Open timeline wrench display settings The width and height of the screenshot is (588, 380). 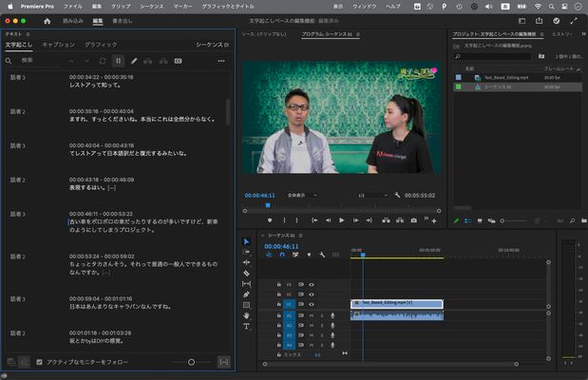tap(322, 255)
